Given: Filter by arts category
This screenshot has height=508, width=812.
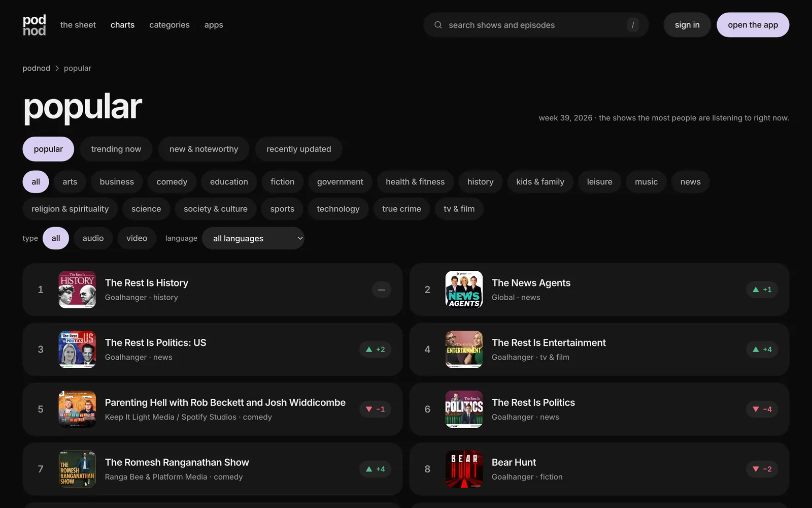Looking at the screenshot, I should pos(70,182).
